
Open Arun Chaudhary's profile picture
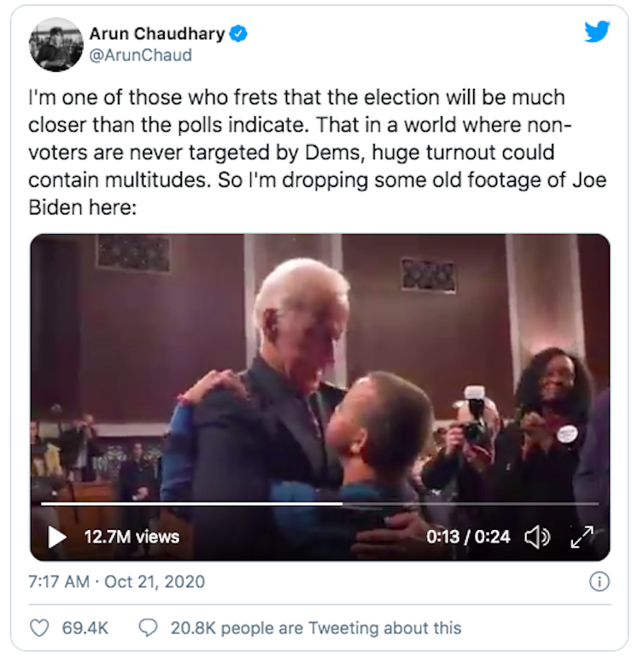tap(56, 44)
